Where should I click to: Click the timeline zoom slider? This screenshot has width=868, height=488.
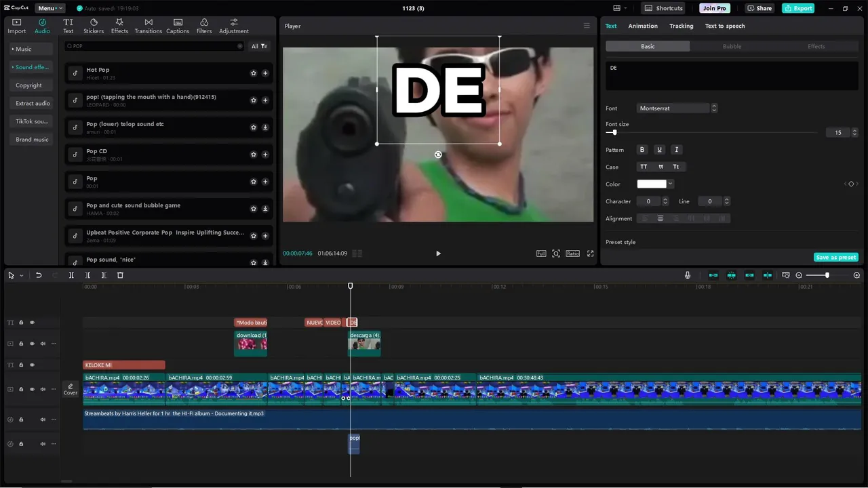pyautogui.click(x=827, y=275)
